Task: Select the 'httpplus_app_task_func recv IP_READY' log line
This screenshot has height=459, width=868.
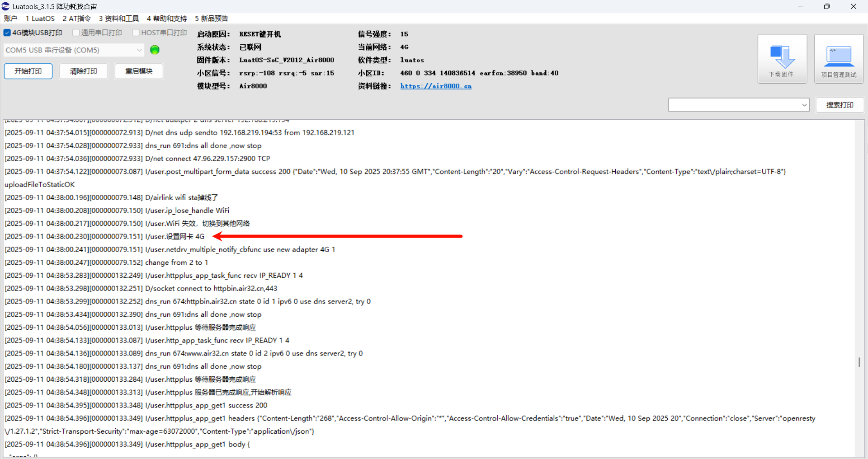Action: pos(154,275)
